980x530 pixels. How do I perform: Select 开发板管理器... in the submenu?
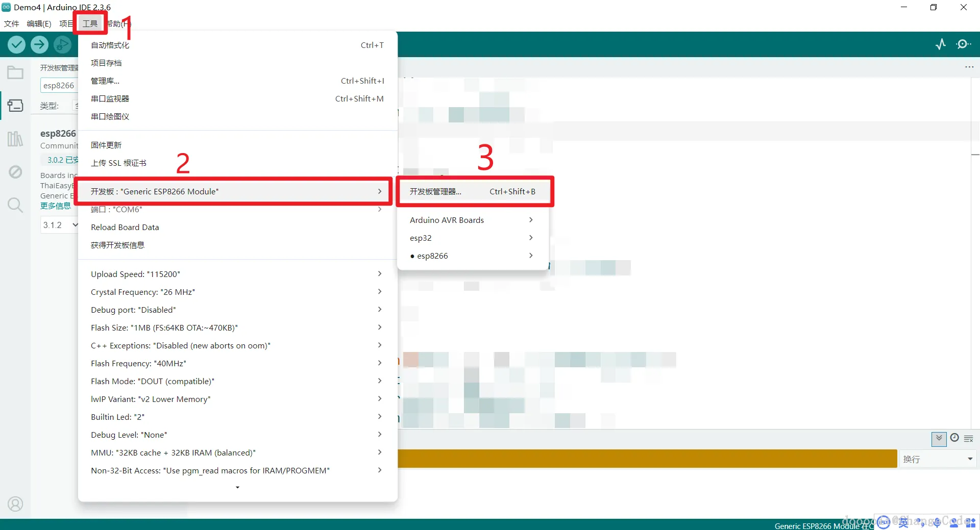tap(473, 192)
